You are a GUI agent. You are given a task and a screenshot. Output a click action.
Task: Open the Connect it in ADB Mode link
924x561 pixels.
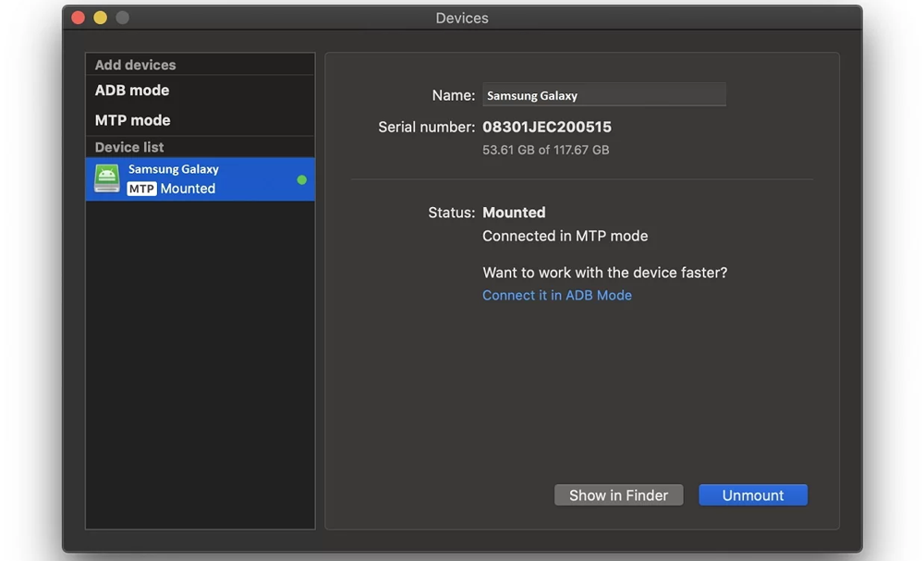pyautogui.click(x=557, y=295)
